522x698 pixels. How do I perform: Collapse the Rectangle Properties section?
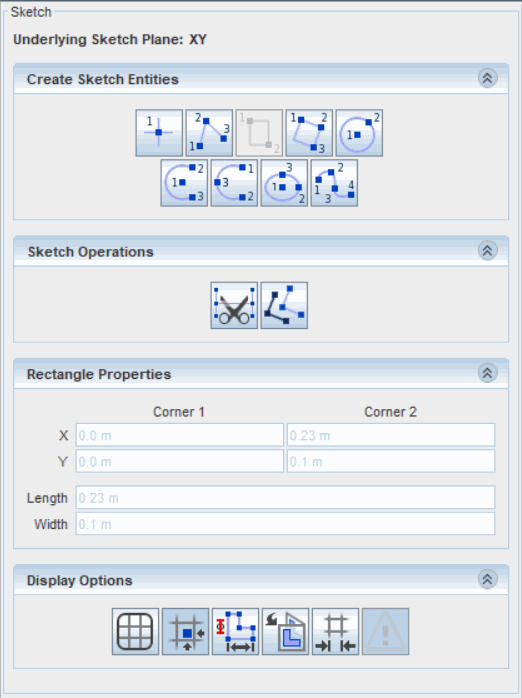coord(488,373)
